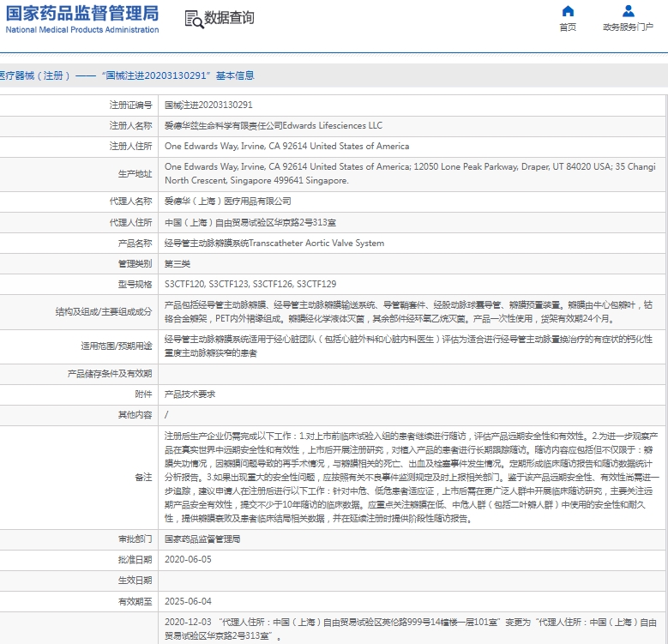668x644 pixels.
Task: Click the 国家药品监督管理局 logo
Action: pyautogui.click(x=82, y=18)
